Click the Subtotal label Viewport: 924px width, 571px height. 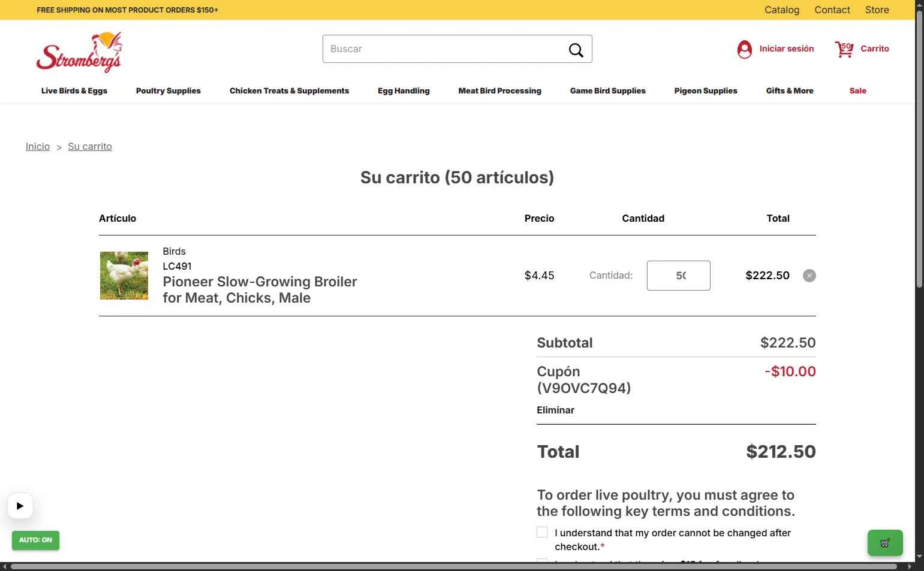pos(564,343)
